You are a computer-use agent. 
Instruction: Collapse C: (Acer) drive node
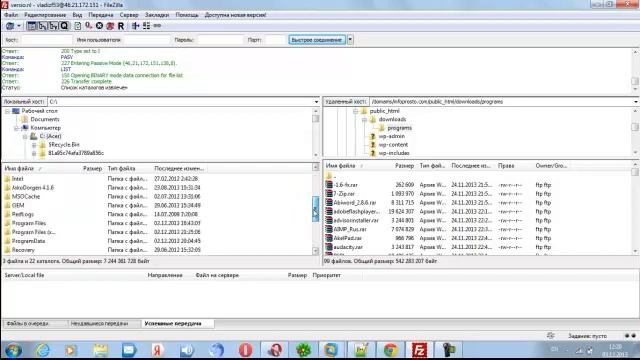[x=25, y=136]
